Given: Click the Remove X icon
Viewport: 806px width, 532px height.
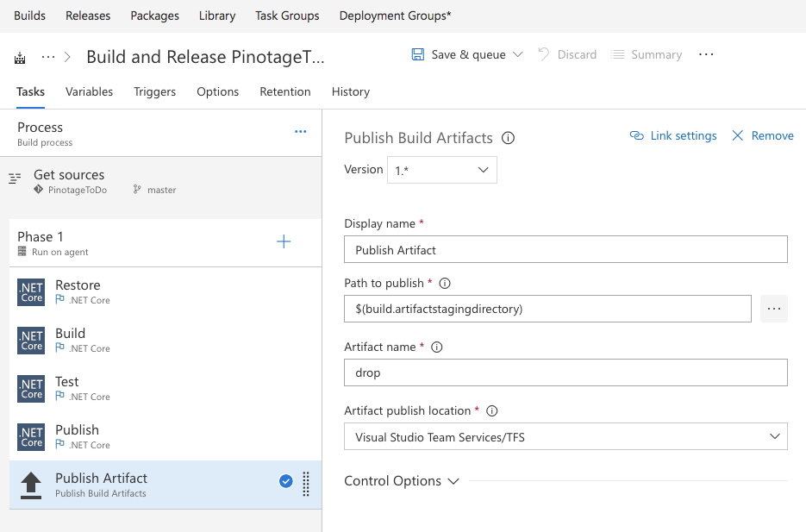Looking at the screenshot, I should coord(738,135).
